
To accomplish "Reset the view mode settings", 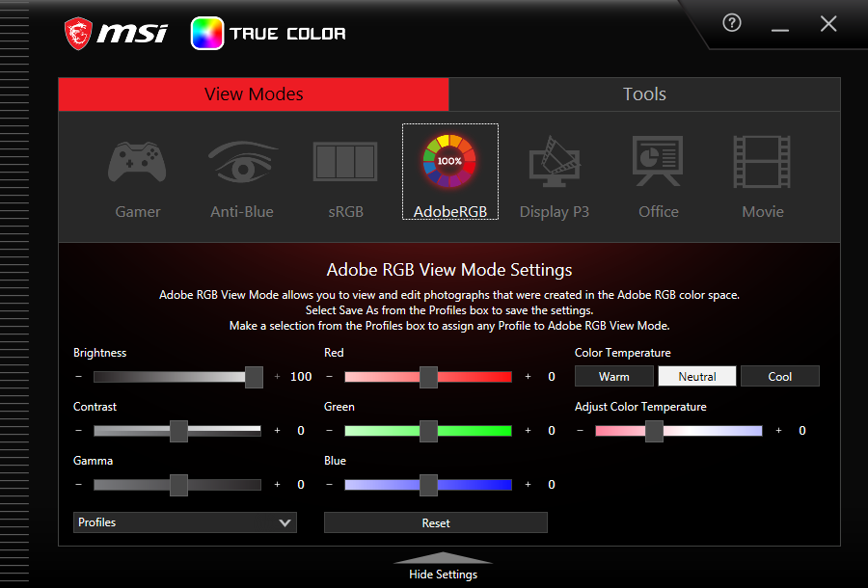I will (x=436, y=522).
